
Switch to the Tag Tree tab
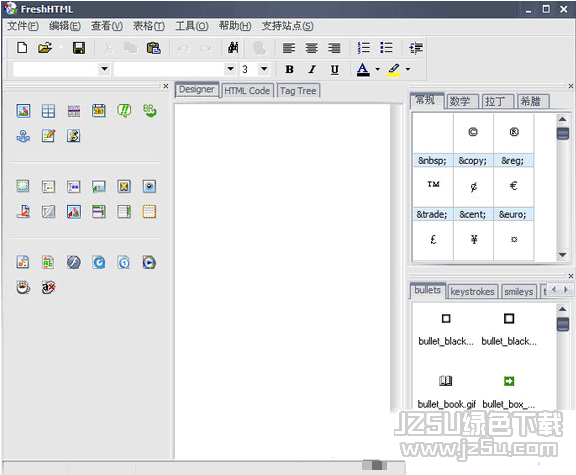(x=298, y=91)
